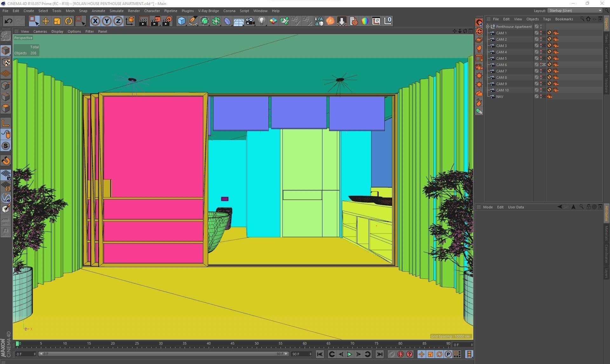Screen dimensions: 610x364
Task: Open Edit Render Settings icon
Action: click(167, 21)
